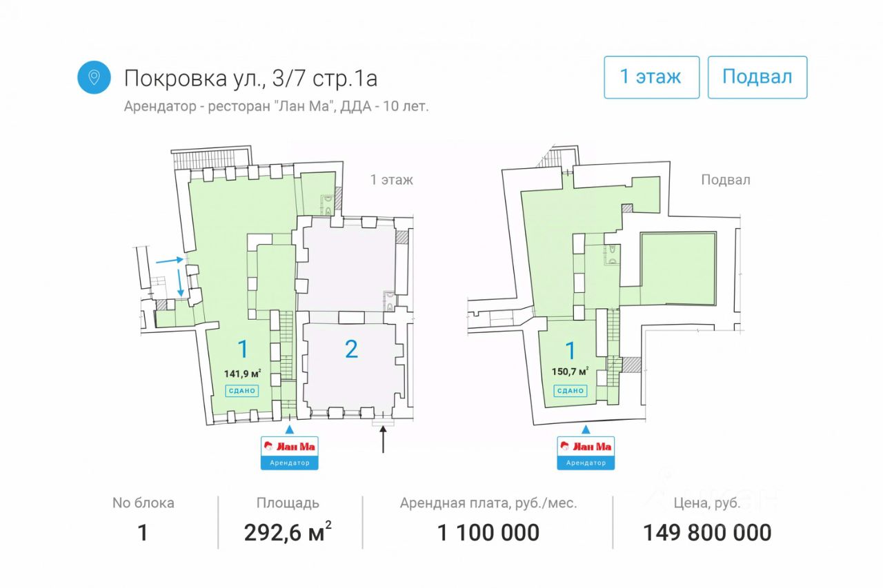Select block 2 on the first floor plan
This screenshot has height=588, width=883.
pos(351,349)
